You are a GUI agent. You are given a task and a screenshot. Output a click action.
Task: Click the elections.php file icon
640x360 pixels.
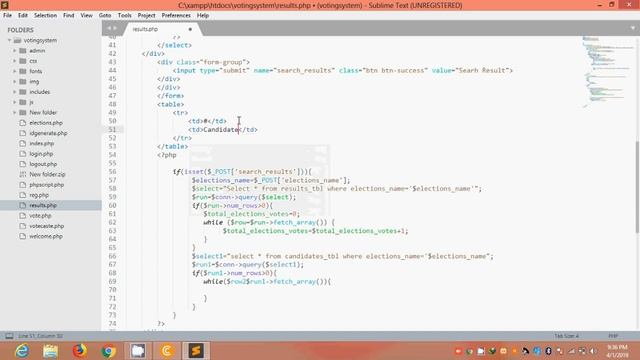23,123
